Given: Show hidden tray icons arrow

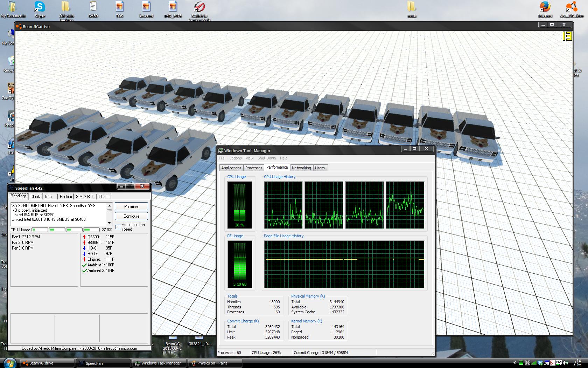Looking at the screenshot, I should pyautogui.click(x=515, y=363).
